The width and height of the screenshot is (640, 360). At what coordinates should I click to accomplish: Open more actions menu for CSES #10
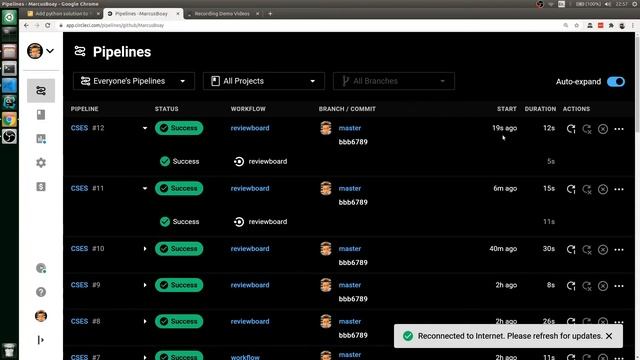click(619, 249)
